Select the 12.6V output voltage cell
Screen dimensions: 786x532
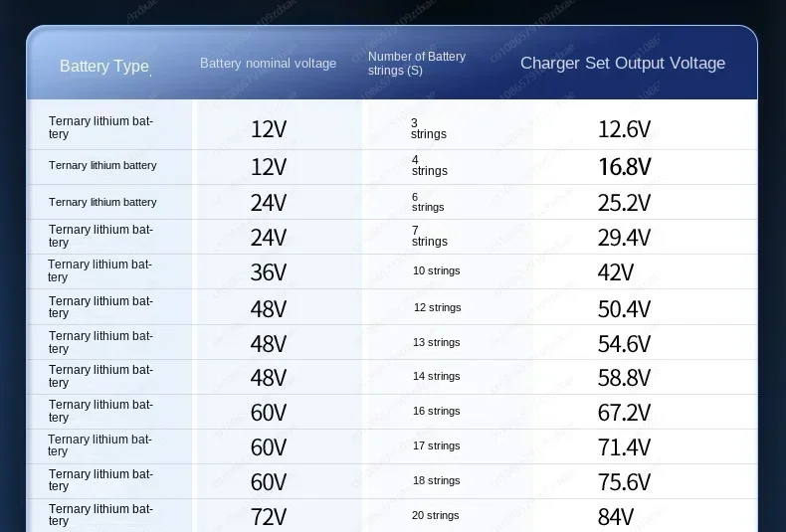(624, 129)
